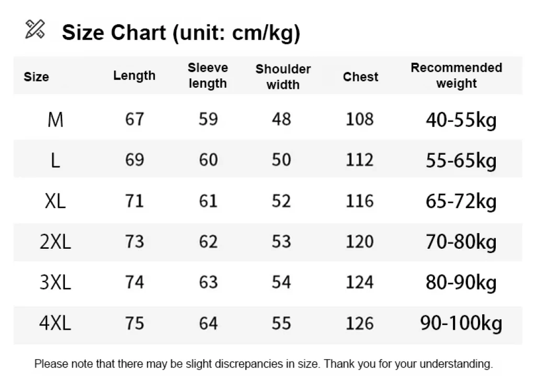535x392 pixels.
Task: Select the 90-100kg weight value
Action: coord(461,324)
